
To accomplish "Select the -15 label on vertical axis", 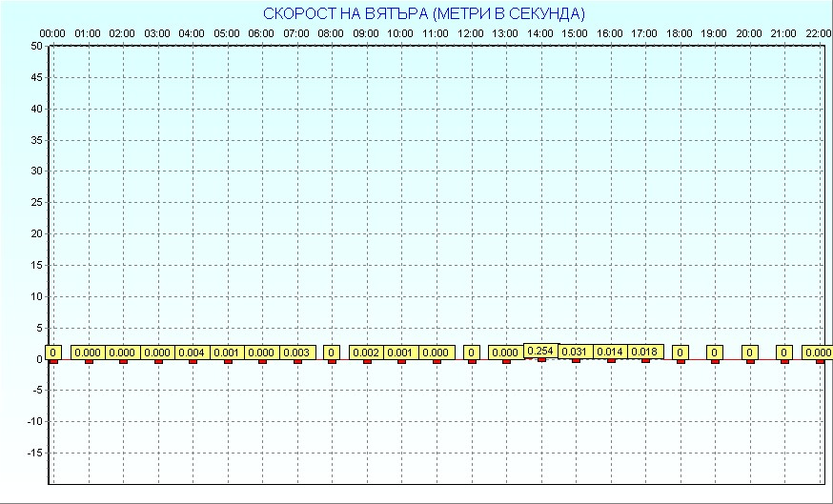I will point(33,453).
